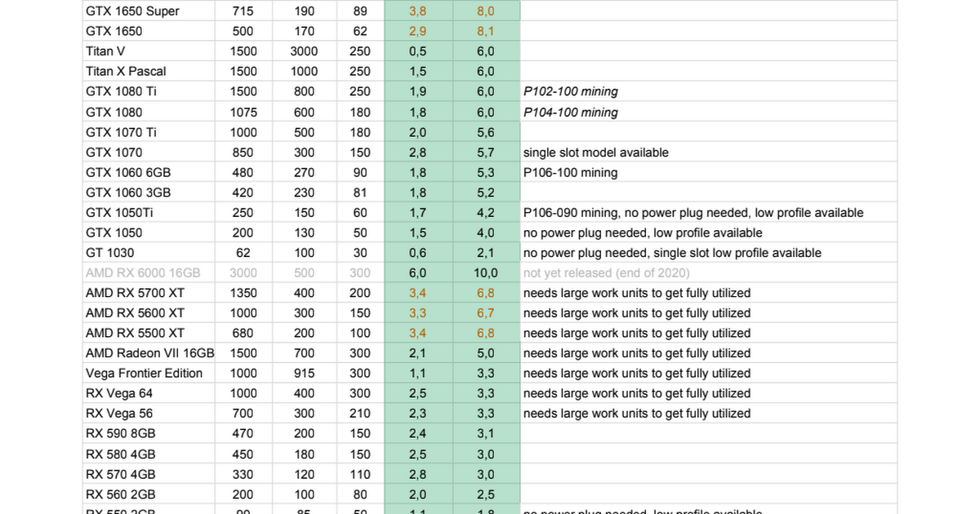This screenshot has width=980, height=514.
Task: Select the 5,7 value for GTX 1070
Action: [486, 152]
